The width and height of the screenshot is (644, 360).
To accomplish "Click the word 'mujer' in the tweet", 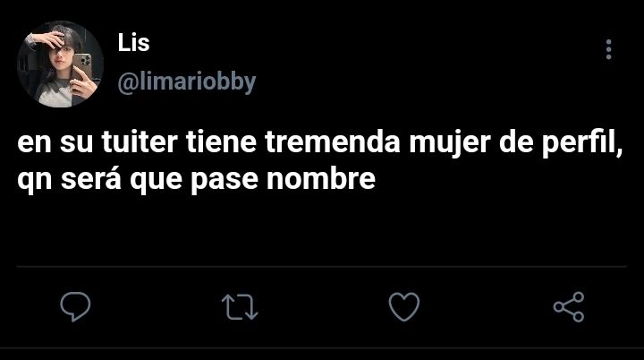I will click(x=450, y=142).
